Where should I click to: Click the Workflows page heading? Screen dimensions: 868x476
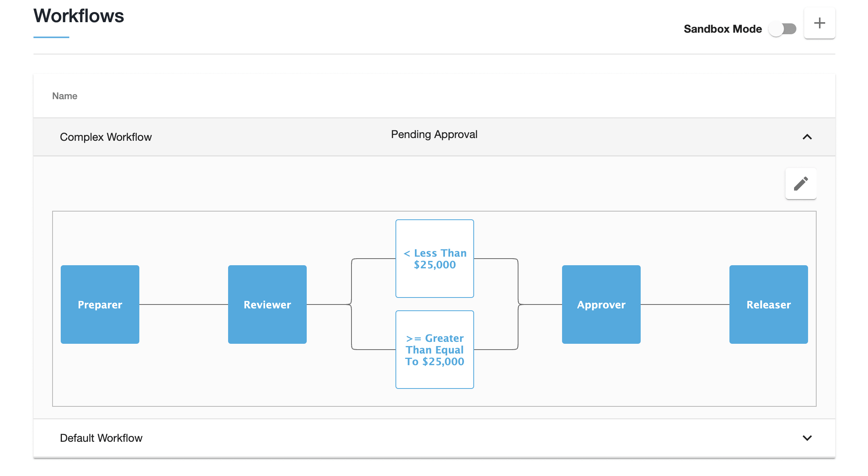[x=78, y=16]
